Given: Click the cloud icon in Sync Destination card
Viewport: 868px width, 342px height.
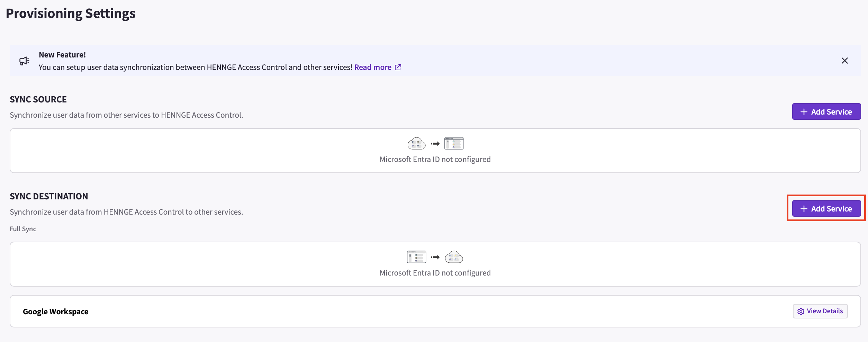Looking at the screenshot, I should [x=454, y=257].
